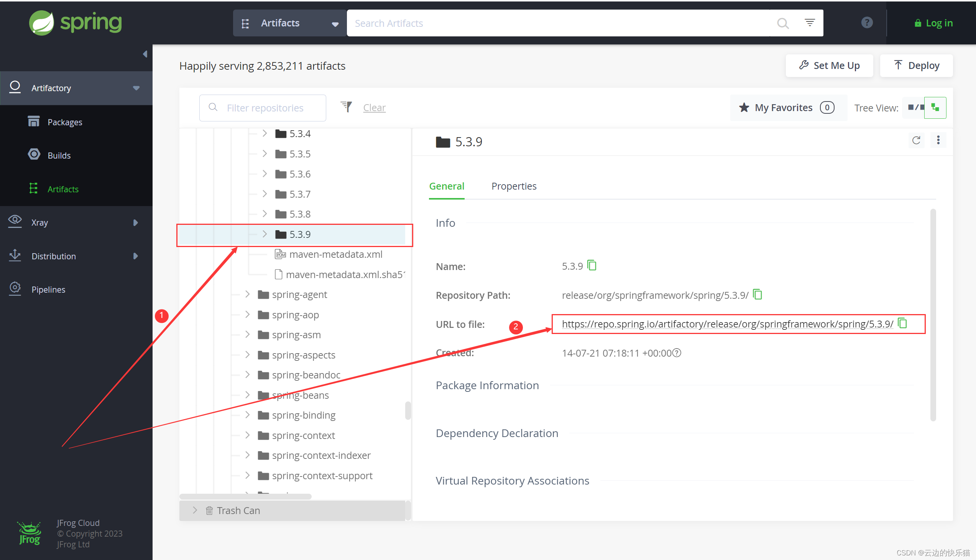This screenshot has width=976, height=560.
Task: Click the Pipelines icon in left sidebar
Action: 14,289
